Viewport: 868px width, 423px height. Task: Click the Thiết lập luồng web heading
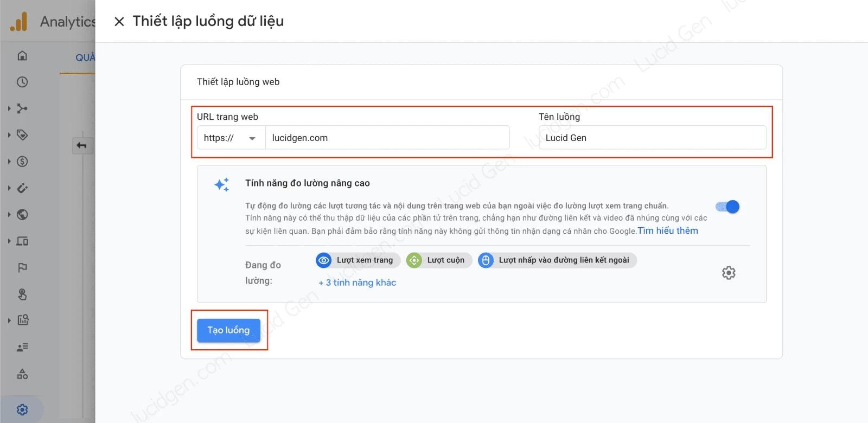tap(238, 82)
